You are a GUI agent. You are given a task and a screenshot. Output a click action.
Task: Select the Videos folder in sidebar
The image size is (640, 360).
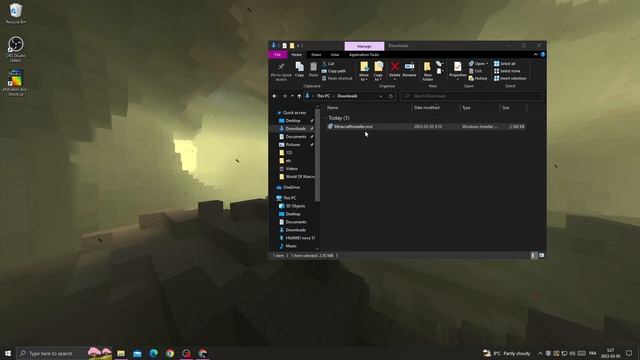coord(291,169)
